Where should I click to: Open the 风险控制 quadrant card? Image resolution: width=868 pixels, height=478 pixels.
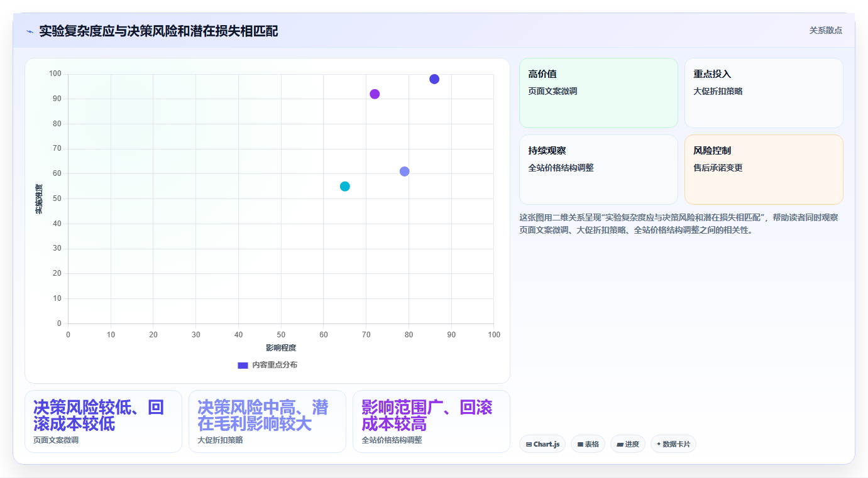tap(764, 170)
